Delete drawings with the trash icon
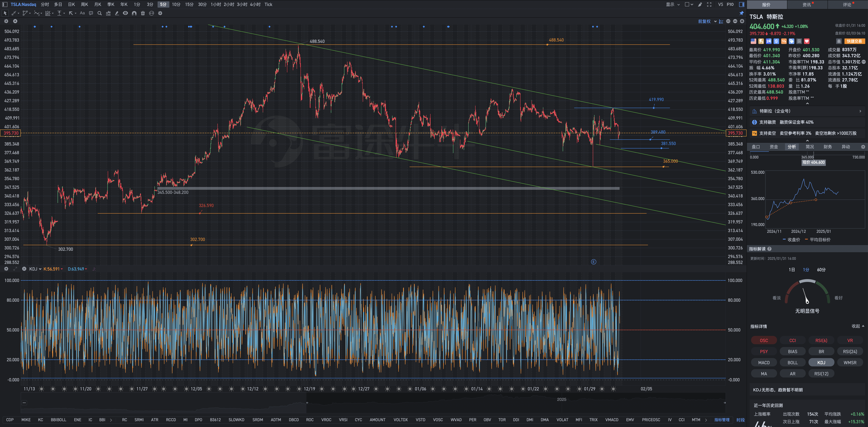 [x=143, y=13]
